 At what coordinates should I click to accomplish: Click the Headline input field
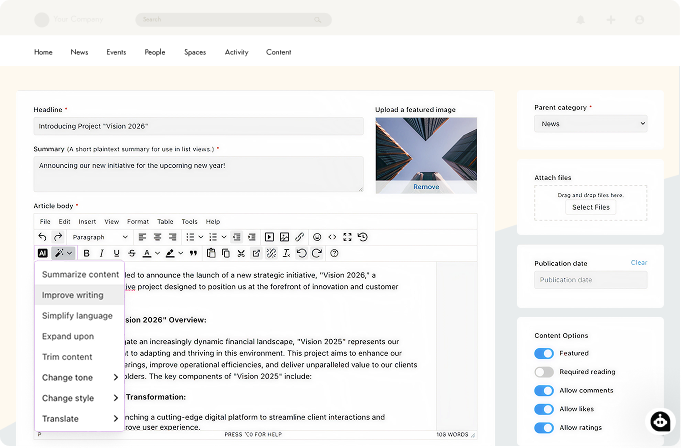click(x=198, y=126)
